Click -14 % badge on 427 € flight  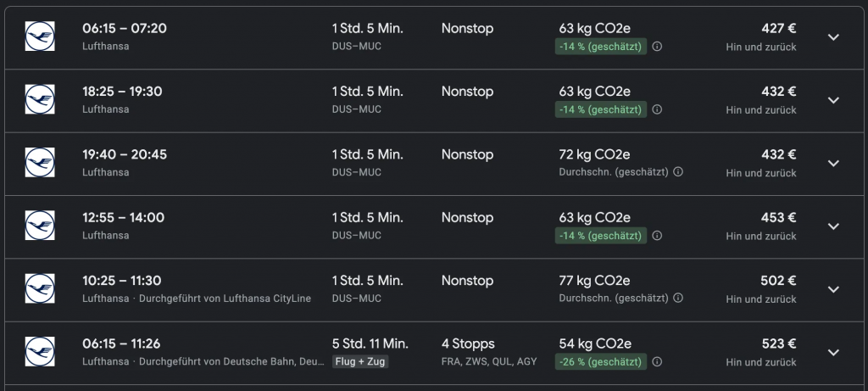coord(601,47)
